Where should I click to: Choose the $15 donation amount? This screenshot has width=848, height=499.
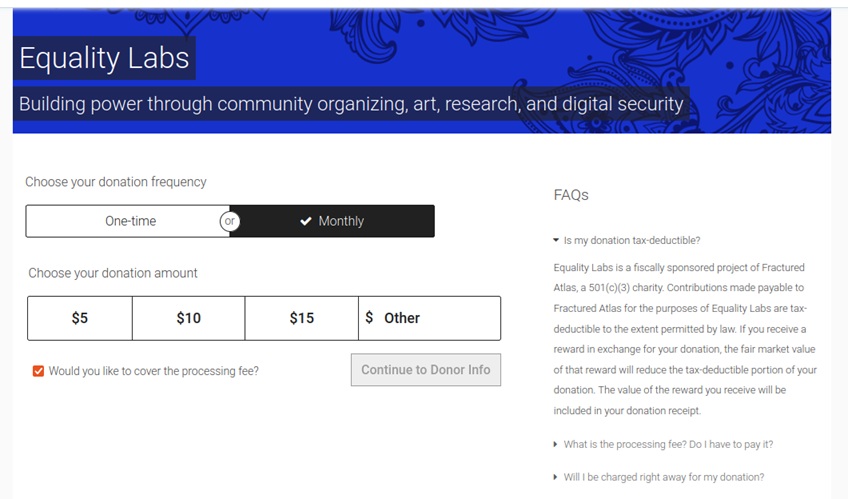[x=301, y=318]
